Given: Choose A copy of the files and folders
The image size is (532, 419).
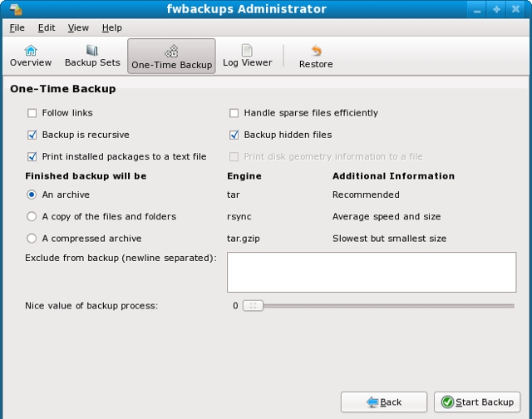Looking at the screenshot, I should point(32,216).
